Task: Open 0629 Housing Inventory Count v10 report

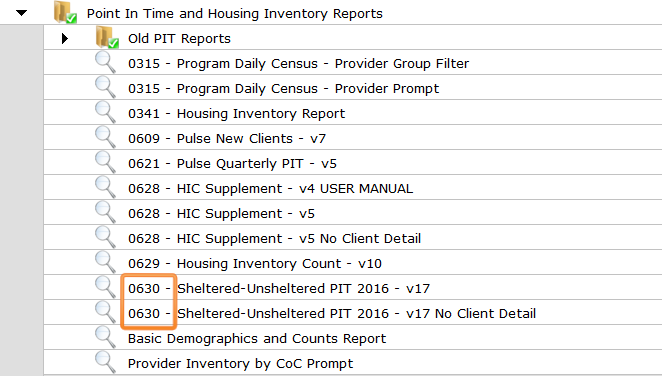Action: (x=255, y=264)
